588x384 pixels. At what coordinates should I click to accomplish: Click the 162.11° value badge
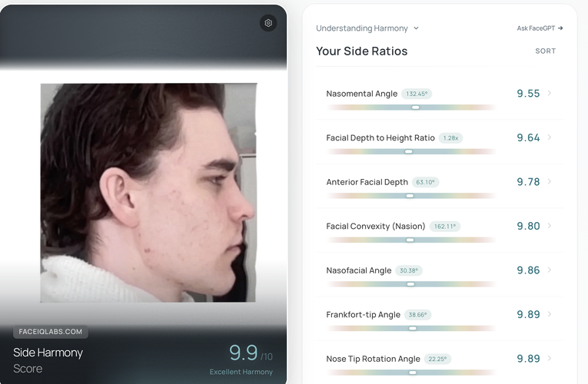click(x=445, y=227)
